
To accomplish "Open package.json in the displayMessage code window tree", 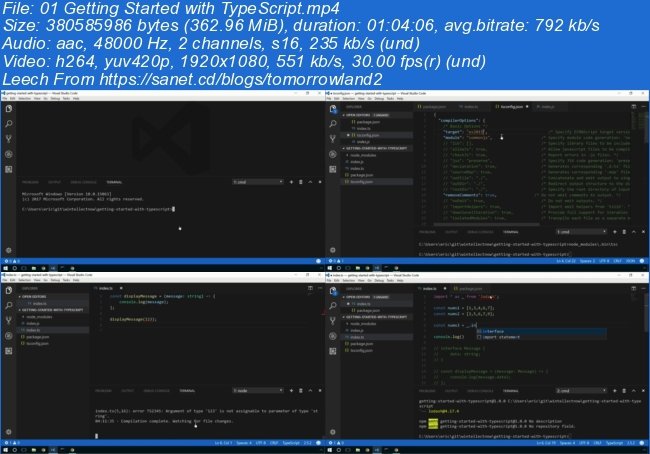I will pyautogui.click(x=37, y=337).
